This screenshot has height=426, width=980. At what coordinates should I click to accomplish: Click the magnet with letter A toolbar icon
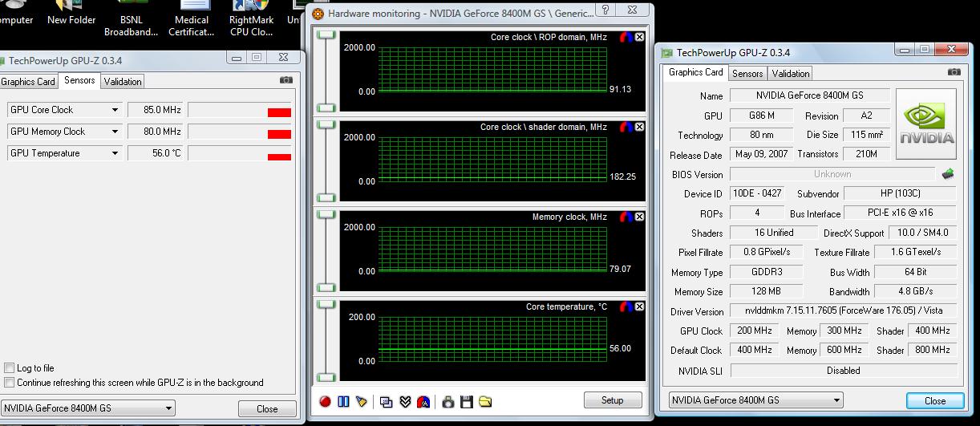point(423,402)
